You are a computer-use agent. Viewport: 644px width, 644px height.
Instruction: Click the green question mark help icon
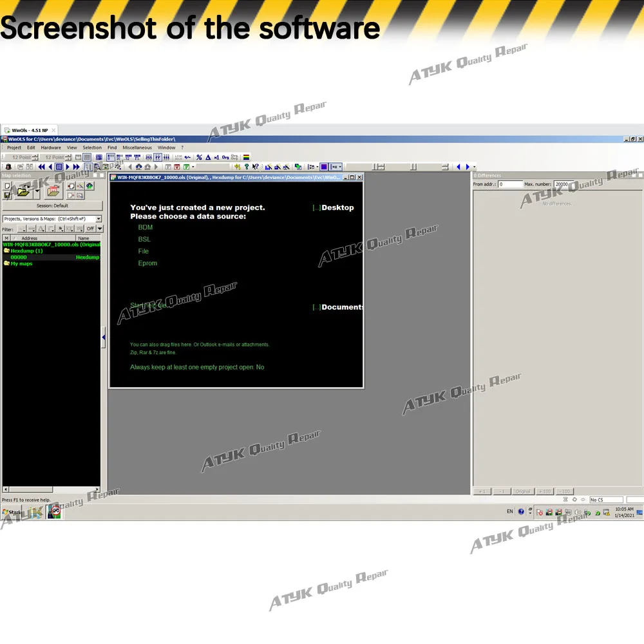tap(247, 167)
